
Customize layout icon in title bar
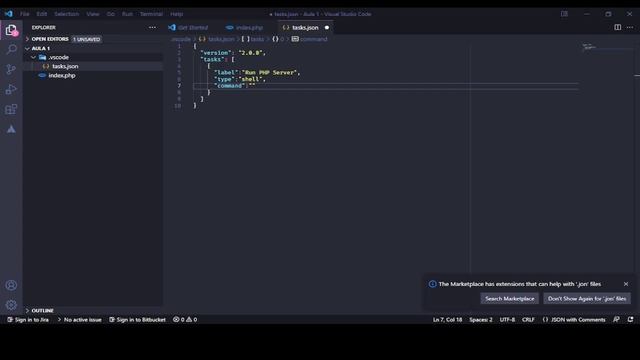point(564,14)
